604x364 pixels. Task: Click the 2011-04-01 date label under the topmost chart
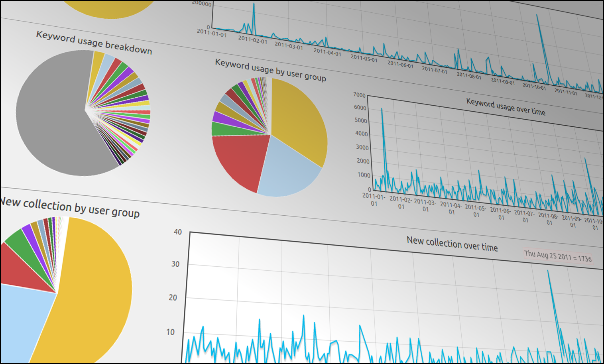click(x=327, y=52)
